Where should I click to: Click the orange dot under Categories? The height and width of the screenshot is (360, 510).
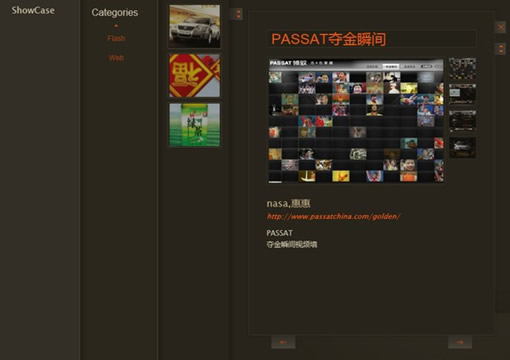point(116,26)
